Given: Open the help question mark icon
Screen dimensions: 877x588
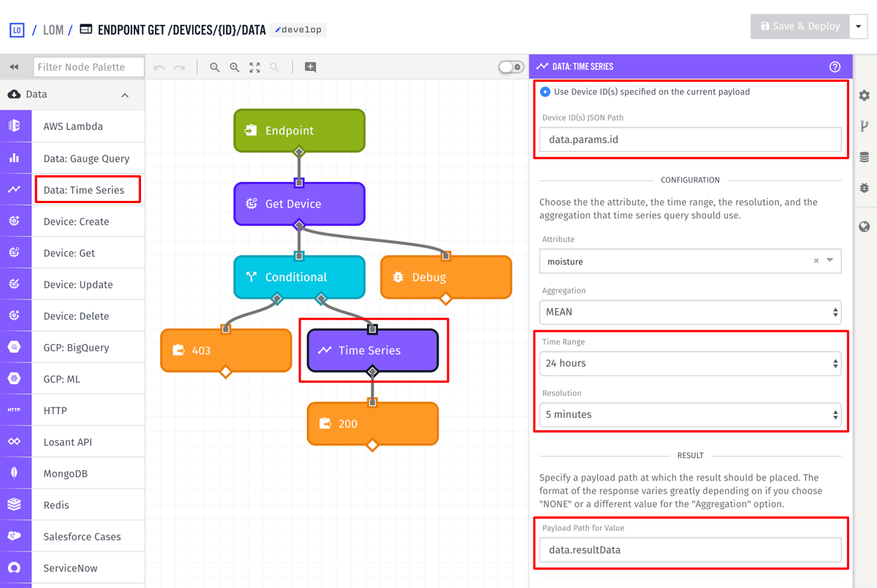Looking at the screenshot, I should pos(835,66).
